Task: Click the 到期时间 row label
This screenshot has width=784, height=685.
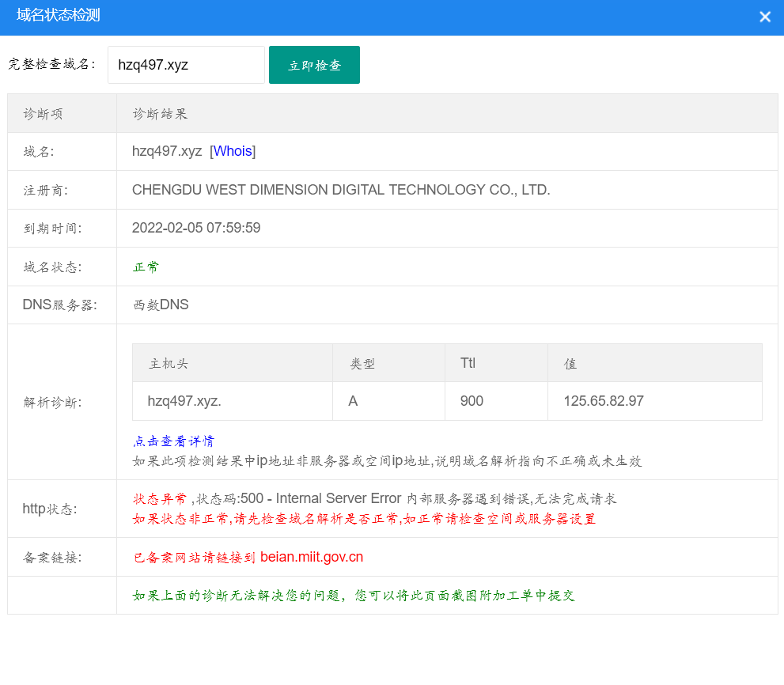Action: click(52, 229)
